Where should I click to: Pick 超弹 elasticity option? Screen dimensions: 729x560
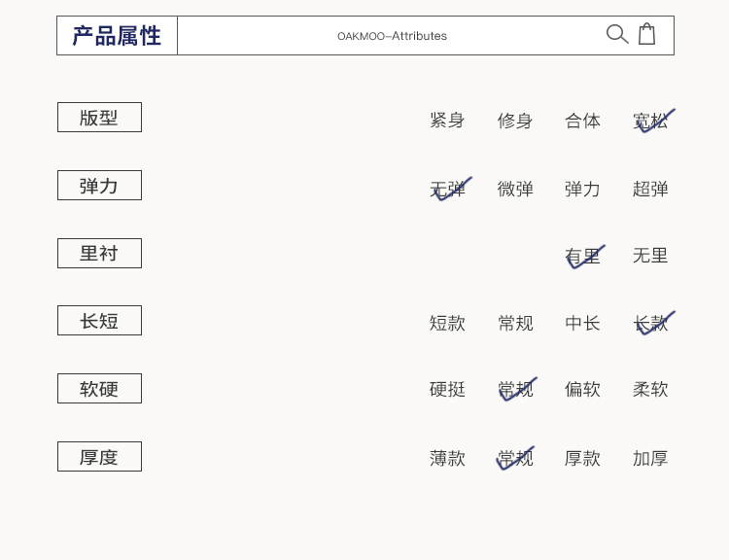[650, 189]
